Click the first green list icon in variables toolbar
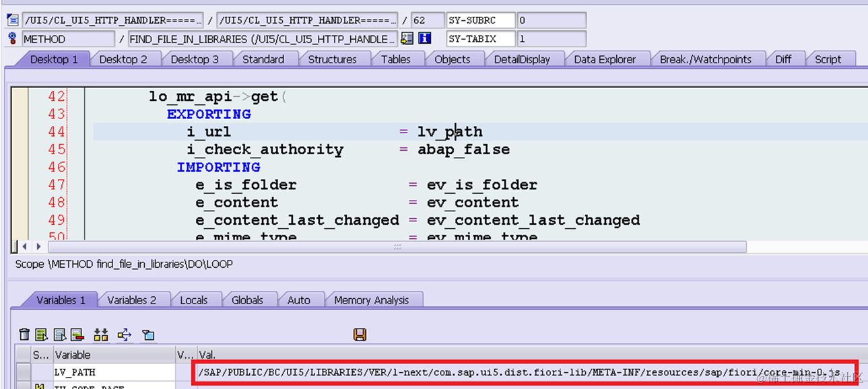 pyautogui.click(x=42, y=334)
